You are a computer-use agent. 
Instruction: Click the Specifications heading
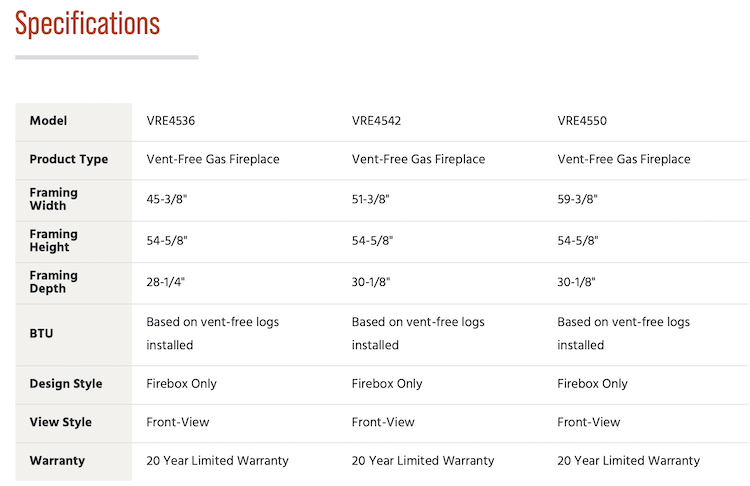pos(87,23)
